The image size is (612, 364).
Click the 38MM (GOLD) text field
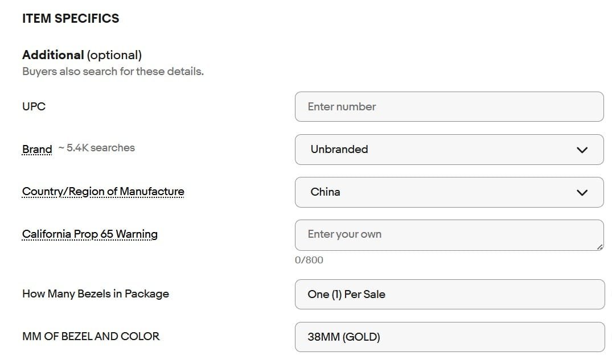click(x=449, y=337)
